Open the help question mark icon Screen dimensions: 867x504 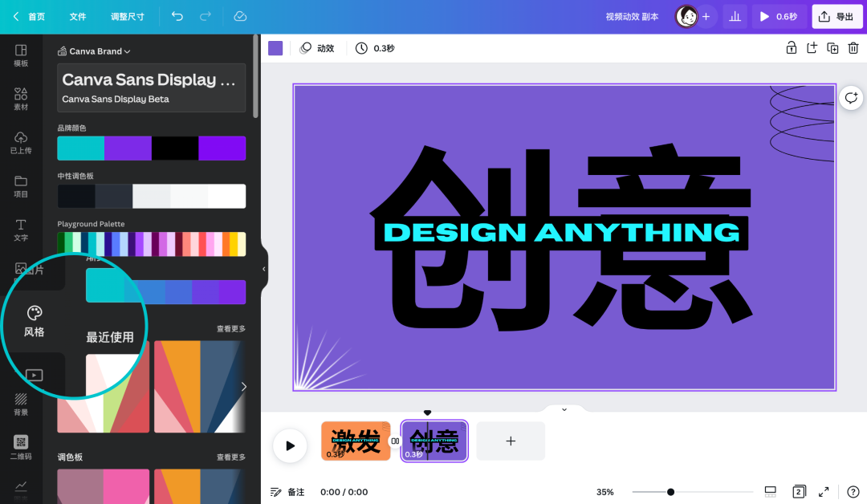853,491
